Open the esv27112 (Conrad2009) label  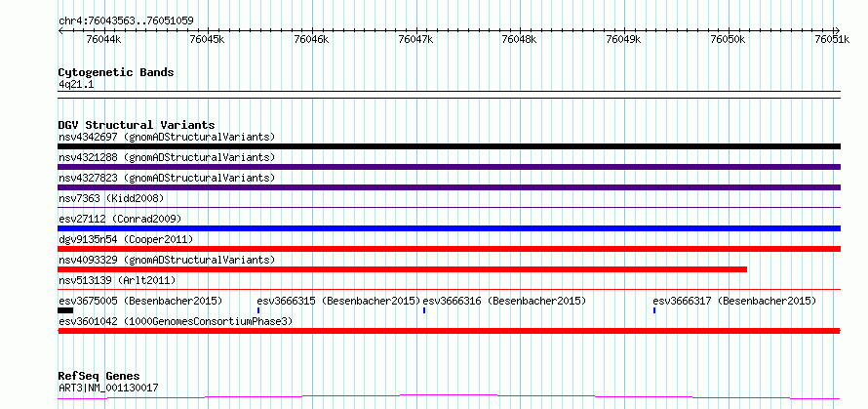(x=120, y=219)
